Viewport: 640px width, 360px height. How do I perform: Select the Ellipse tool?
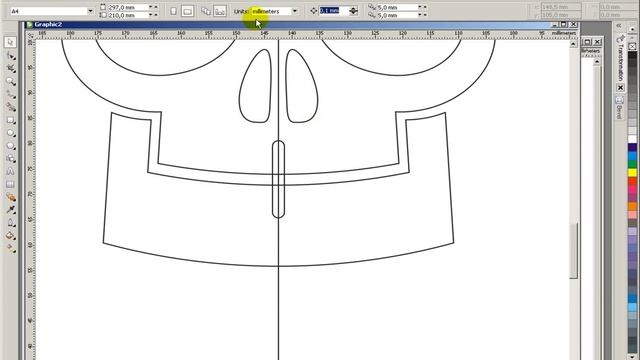tap(11, 133)
